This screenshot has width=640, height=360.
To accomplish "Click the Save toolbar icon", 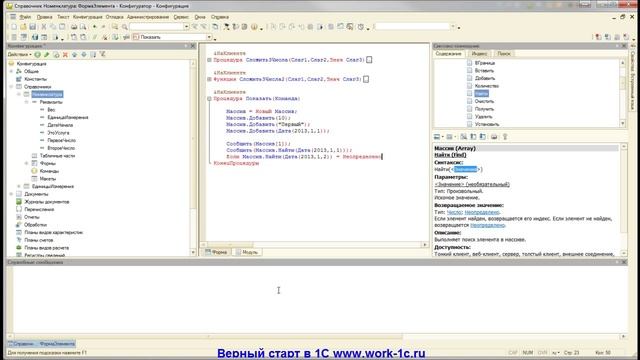I will 33,27.
